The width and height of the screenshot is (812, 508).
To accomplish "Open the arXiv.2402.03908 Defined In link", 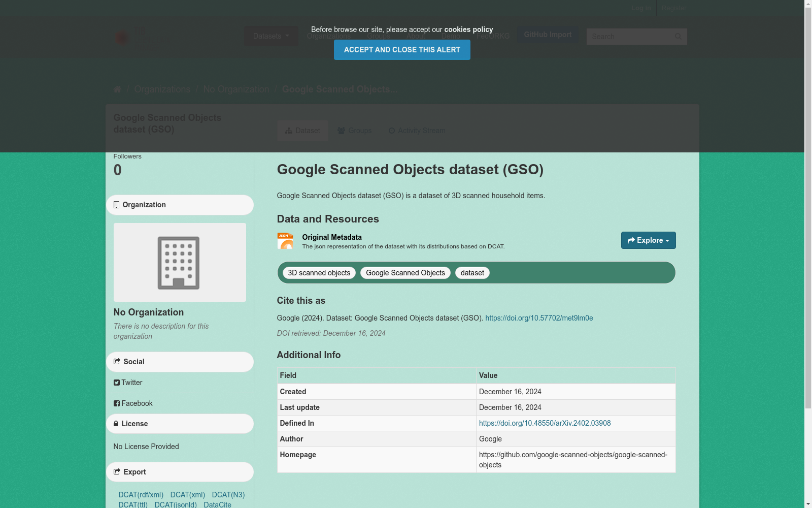I will (x=545, y=423).
